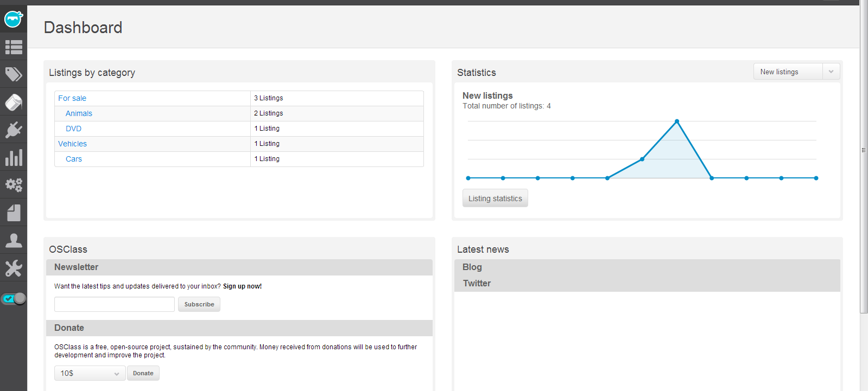Viewport: 868px width, 391px height.
Task: Open the Users person sidebar icon
Action: [14, 240]
